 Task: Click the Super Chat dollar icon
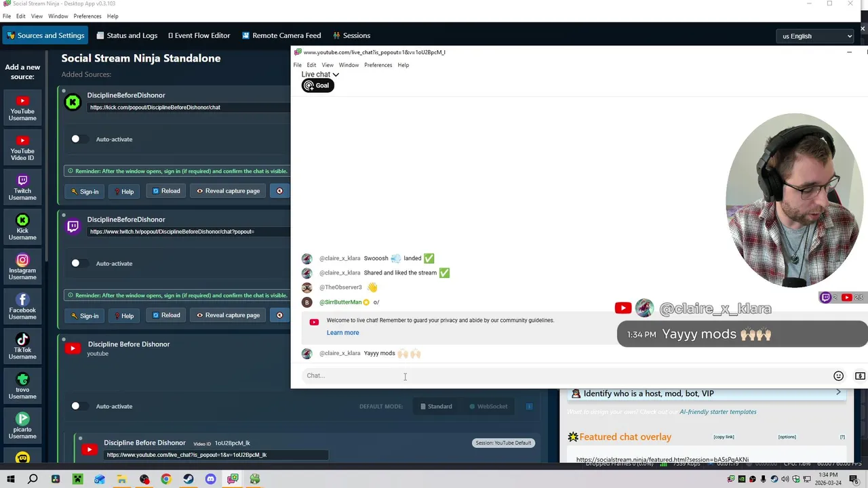coord(860,375)
